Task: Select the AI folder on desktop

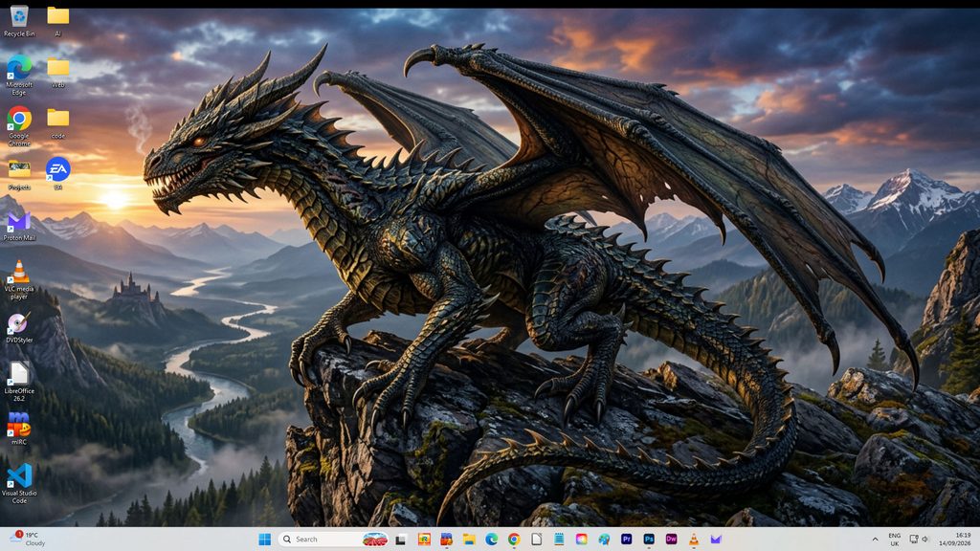Action: [58, 21]
